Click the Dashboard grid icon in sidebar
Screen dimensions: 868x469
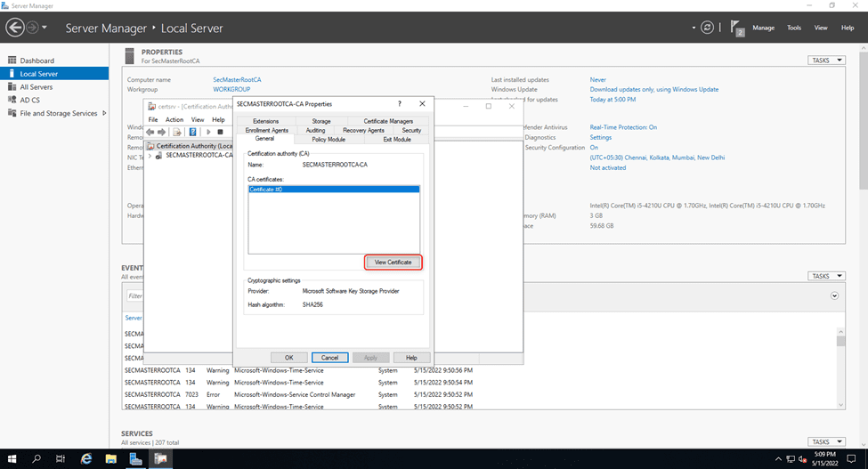[x=12, y=61]
